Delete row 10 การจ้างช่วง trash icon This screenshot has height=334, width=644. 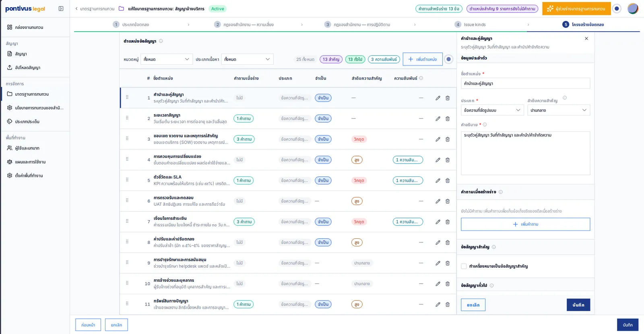tap(448, 284)
